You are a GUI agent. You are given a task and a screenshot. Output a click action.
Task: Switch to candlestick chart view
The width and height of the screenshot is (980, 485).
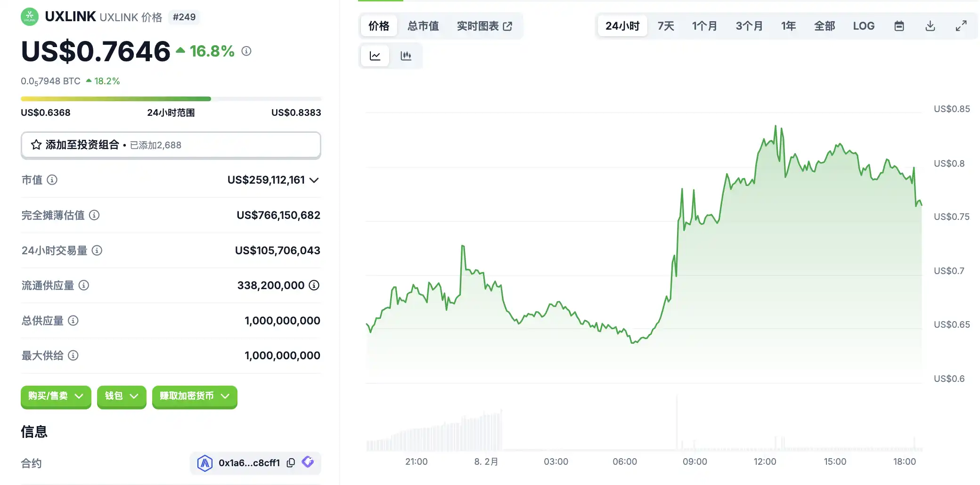[x=406, y=56]
